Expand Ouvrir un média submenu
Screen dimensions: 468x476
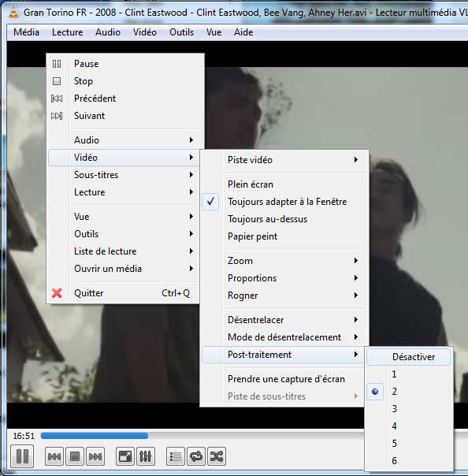[124, 269]
